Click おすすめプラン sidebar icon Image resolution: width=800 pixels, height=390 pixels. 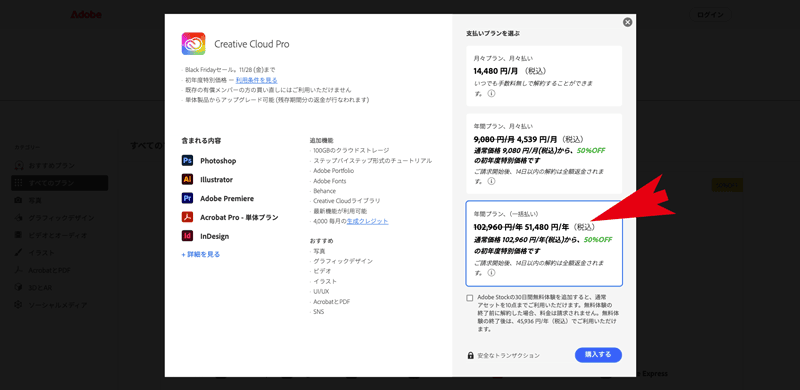[19, 165]
